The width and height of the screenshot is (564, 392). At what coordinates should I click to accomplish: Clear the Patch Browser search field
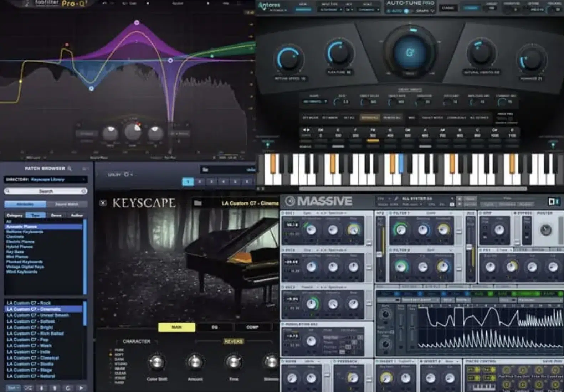tap(83, 191)
